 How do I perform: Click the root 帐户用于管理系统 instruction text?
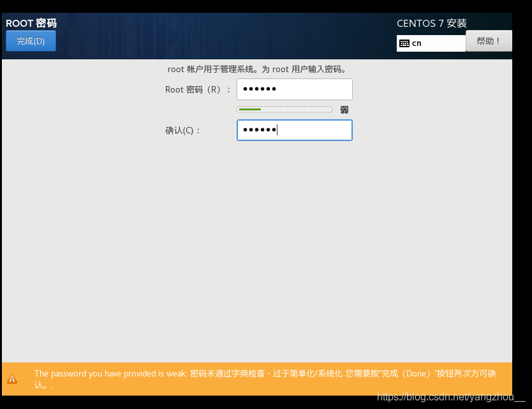(x=257, y=70)
